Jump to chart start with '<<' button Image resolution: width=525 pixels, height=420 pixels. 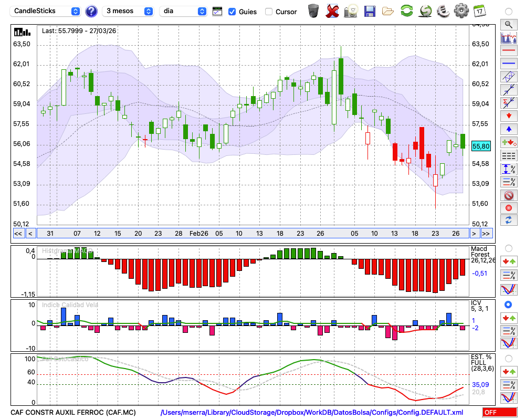tap(18, 234)
